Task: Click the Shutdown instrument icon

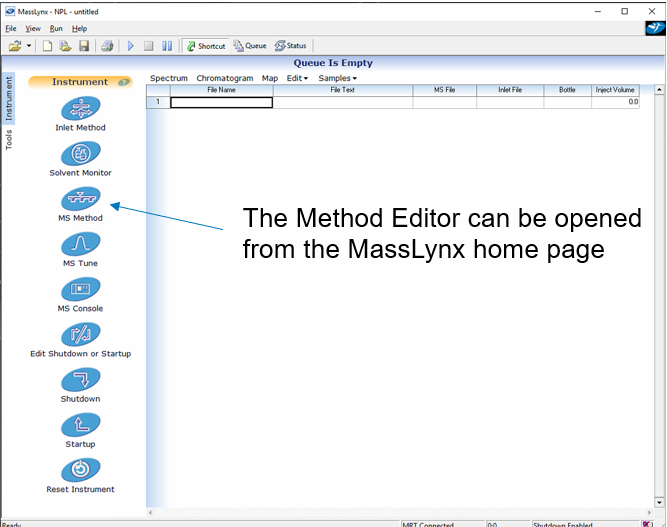Action: pos(80,379)
